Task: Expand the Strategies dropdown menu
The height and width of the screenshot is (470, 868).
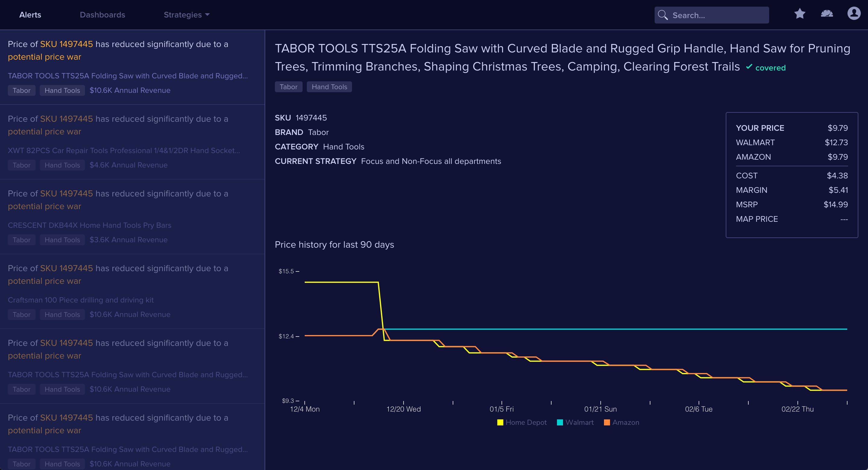Action: [x=187, y=15]
